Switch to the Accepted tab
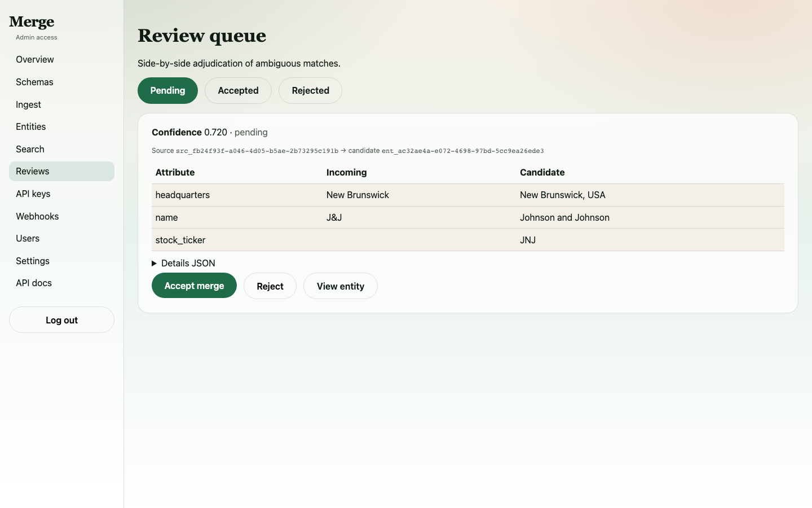The image size is (812, 508). pos(238,90)
